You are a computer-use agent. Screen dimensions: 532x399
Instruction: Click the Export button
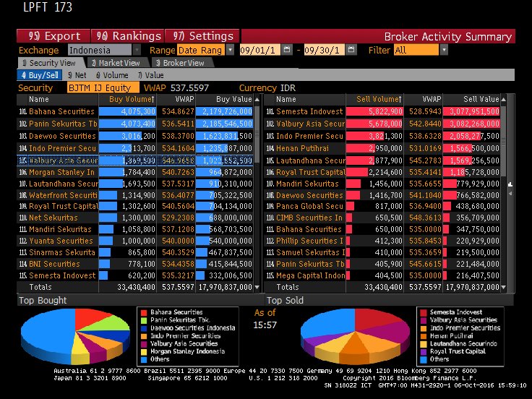point(54,36)
